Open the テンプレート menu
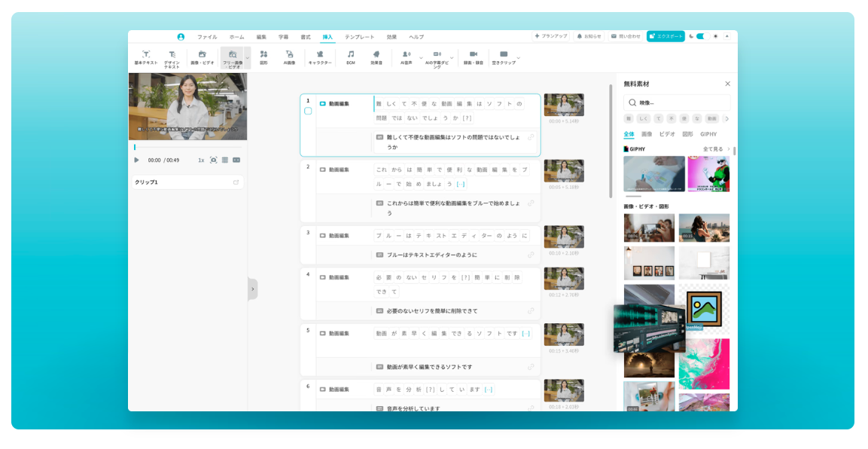The width and height of the screenshot is (868, 449). pos(359,37)
